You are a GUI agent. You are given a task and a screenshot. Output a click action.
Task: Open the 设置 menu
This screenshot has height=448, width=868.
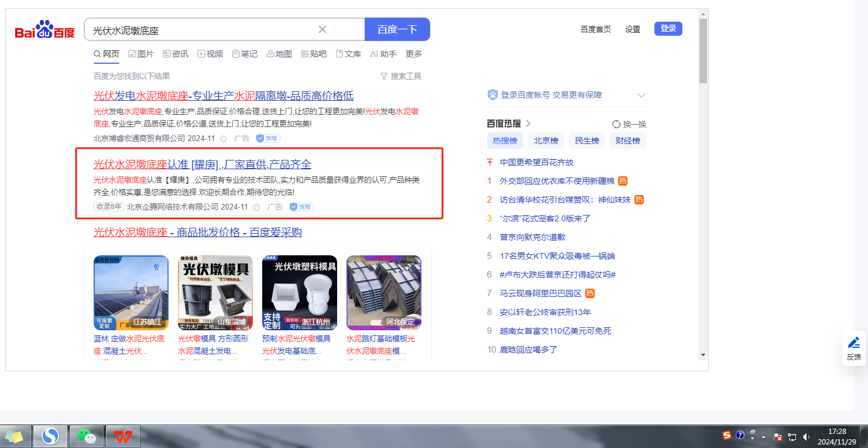[633, 29]
